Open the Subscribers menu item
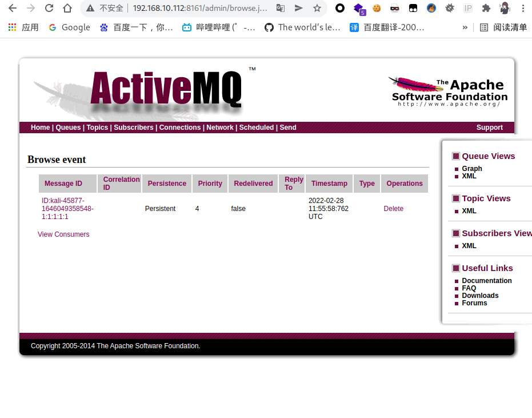Image resolution: width=532 pixels, height=418 pixels. (134, 128)
